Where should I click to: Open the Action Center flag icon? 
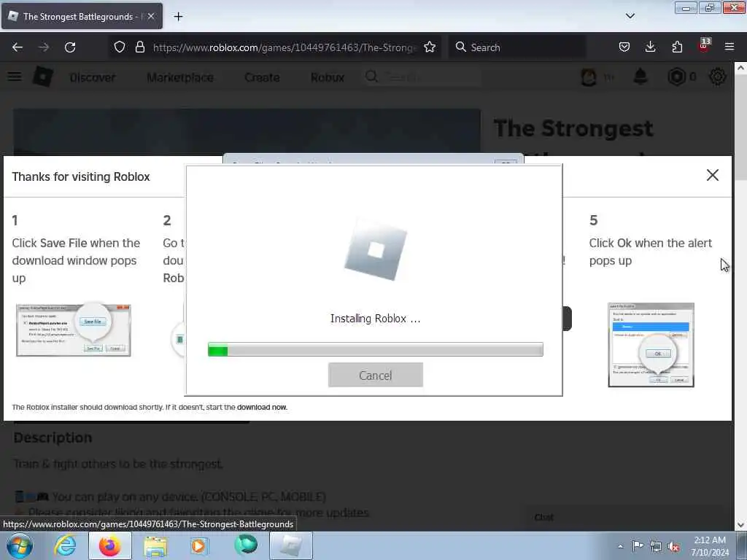(638, 546)
